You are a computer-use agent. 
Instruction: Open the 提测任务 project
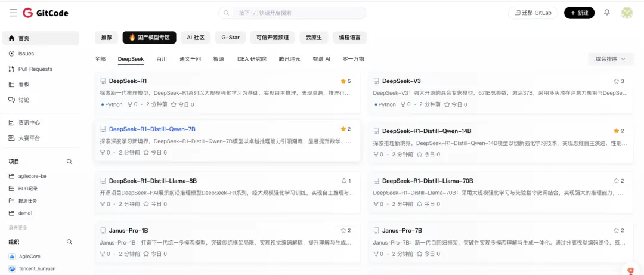tap(28, 201)
